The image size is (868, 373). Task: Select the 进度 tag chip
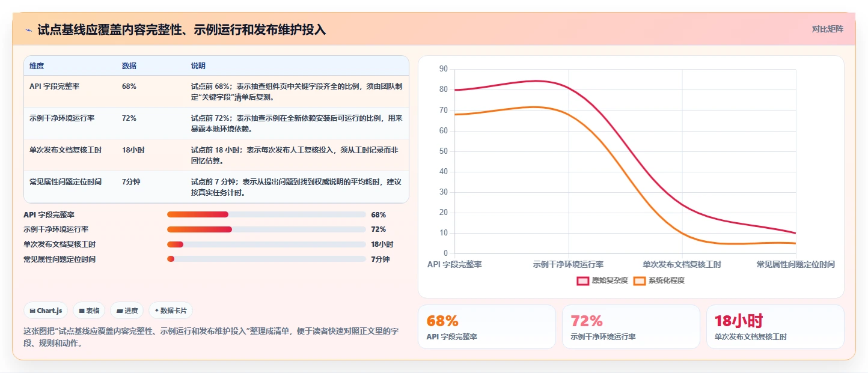pos(127,311)
